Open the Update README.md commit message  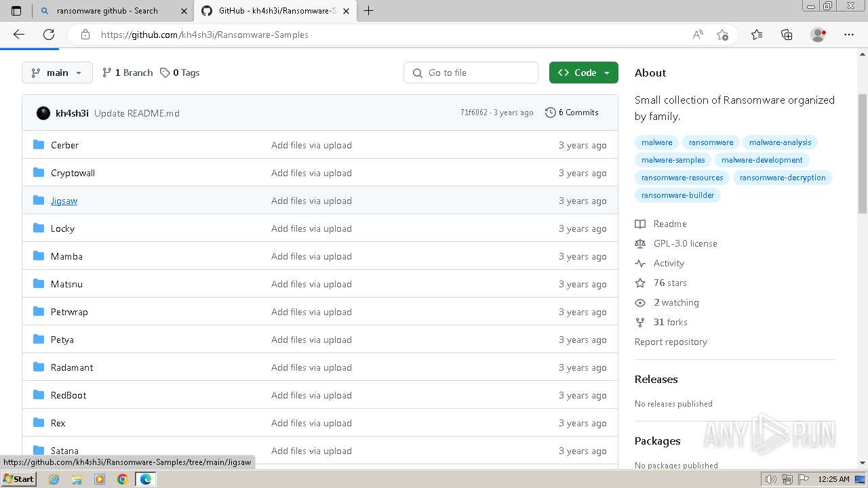pos(137,113)
